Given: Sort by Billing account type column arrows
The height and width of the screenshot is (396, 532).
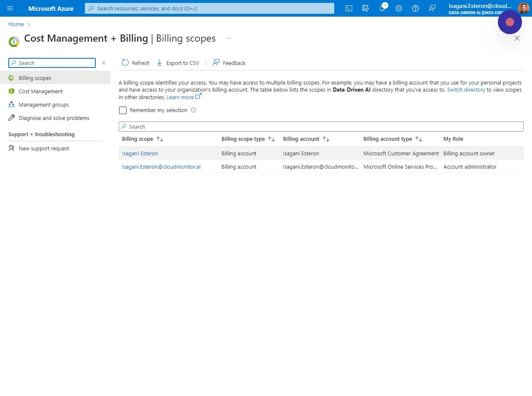Looking at the screenshot, I should (419, 139).
